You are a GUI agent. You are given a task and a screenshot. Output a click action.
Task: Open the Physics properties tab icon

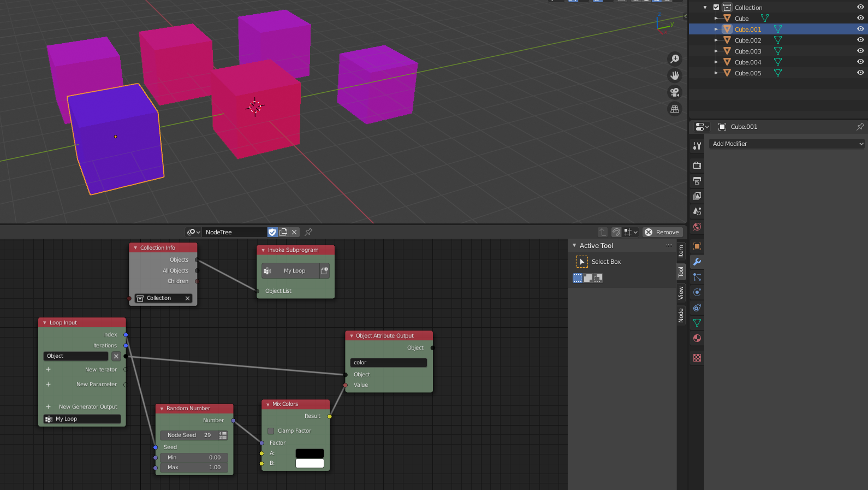(x=697, y=292)
